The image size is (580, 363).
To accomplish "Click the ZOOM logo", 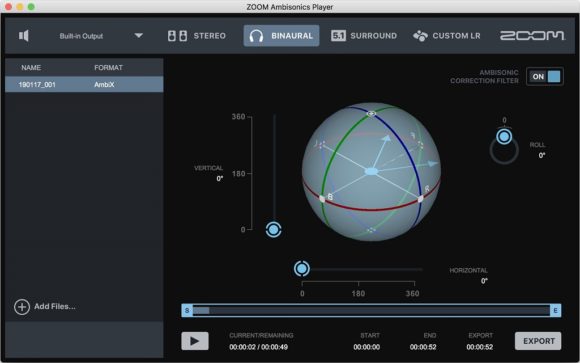I will [532, 36].
